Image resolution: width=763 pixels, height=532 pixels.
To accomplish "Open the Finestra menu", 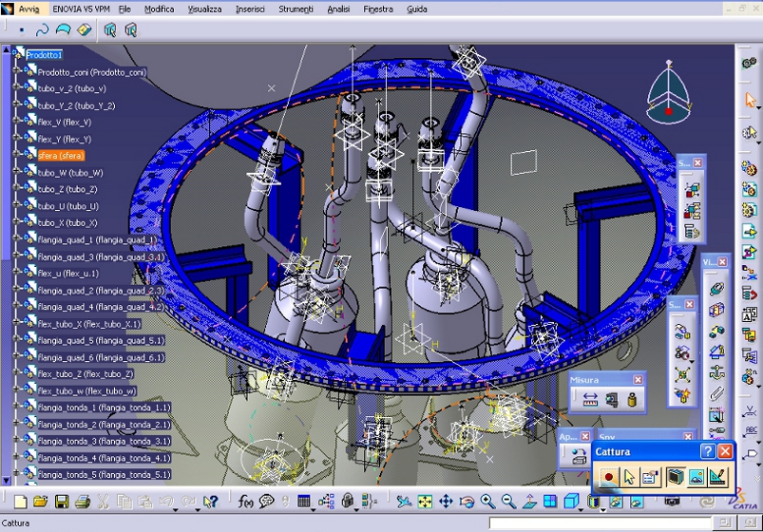I will pyautogui.click(x=378, y=9).
